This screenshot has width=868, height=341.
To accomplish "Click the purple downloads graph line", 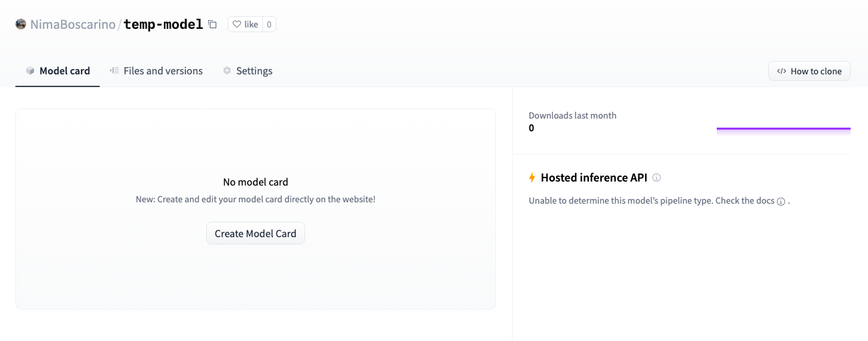I will coord(783,128).
